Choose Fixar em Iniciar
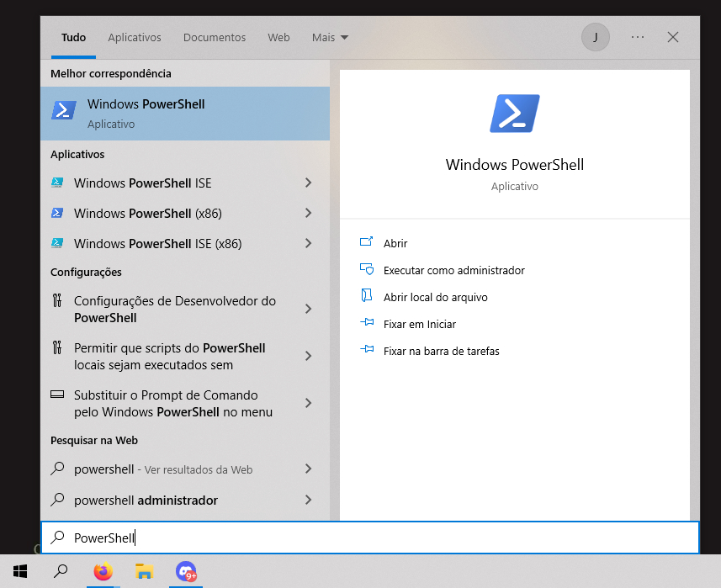The height and width of the screenshot is (588, 721). 419,324
